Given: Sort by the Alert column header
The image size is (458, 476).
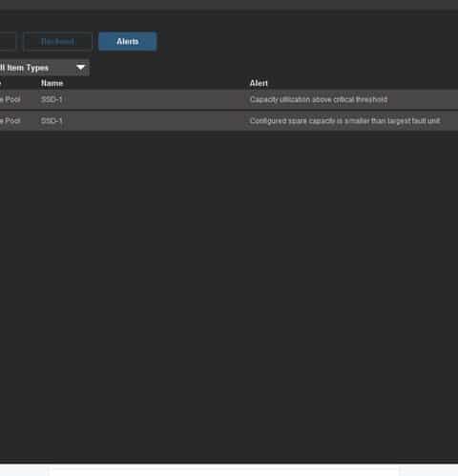Looking at the screenshot, I should (259, 83).
